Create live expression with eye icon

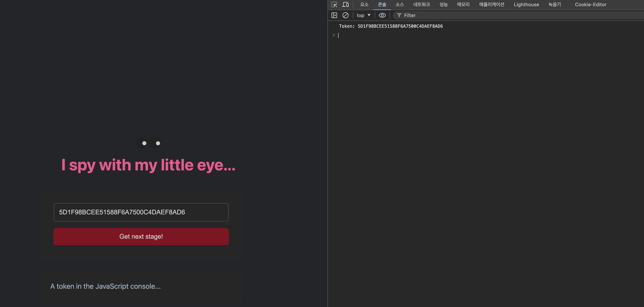click(382, 15)
